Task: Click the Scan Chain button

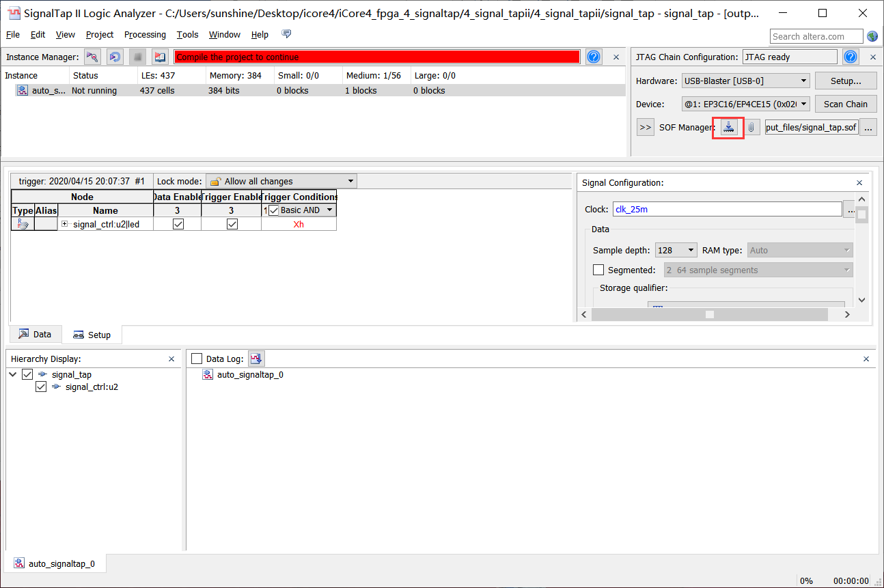Action: (x=845, y=104)
